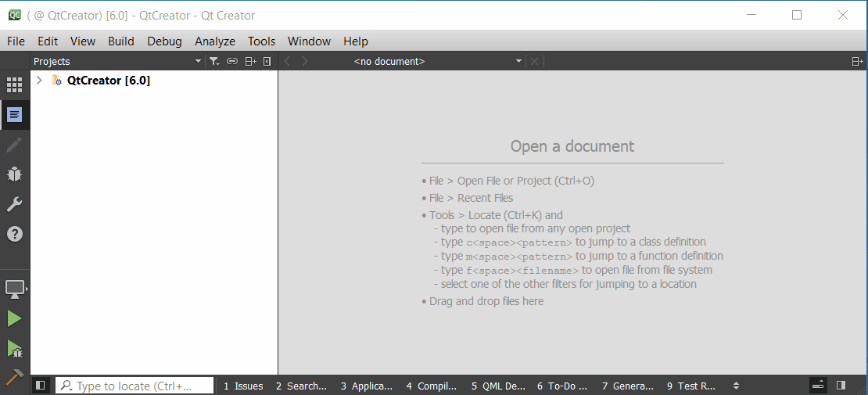
Task: Open the Build menu
Action: pyautogui.click(x=121, y=41)
